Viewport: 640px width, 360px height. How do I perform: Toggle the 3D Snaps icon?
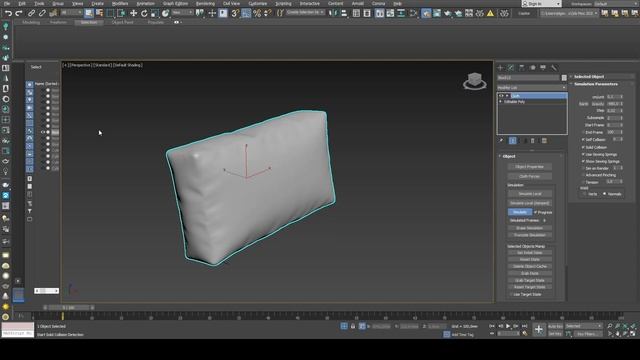pyautogui.click(x=235, y=13)
